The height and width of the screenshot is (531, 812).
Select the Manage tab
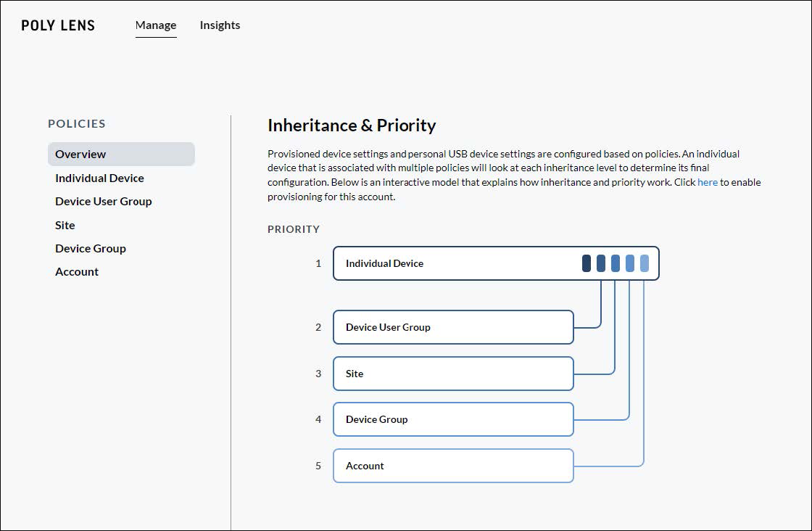click(x=155, y=25)
